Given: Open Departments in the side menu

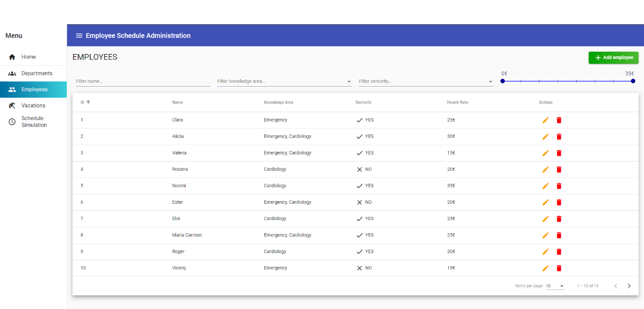Looking at the screenshot, I should (x=33, y=73).
